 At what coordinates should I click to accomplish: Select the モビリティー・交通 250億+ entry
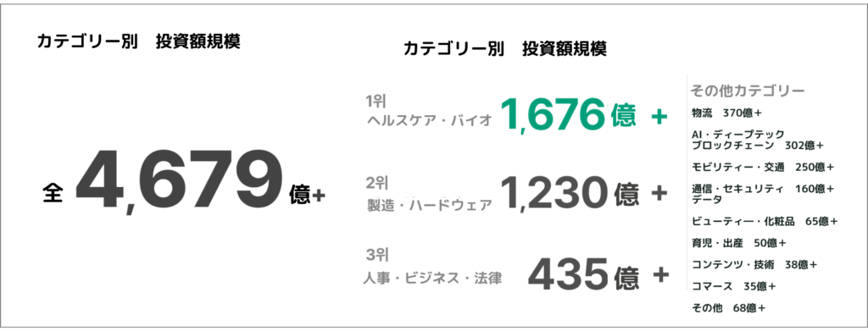tap(764, 167)
